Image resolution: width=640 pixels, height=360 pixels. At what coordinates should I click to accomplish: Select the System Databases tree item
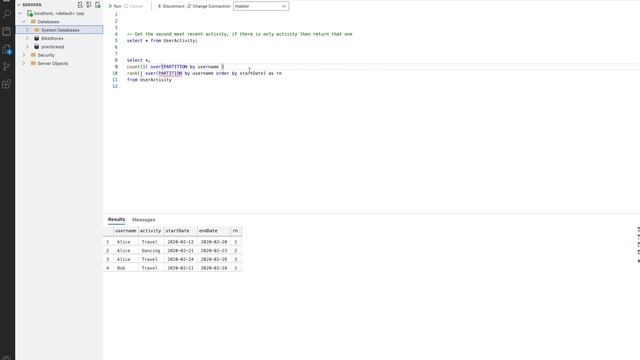[x=60, y=30]
